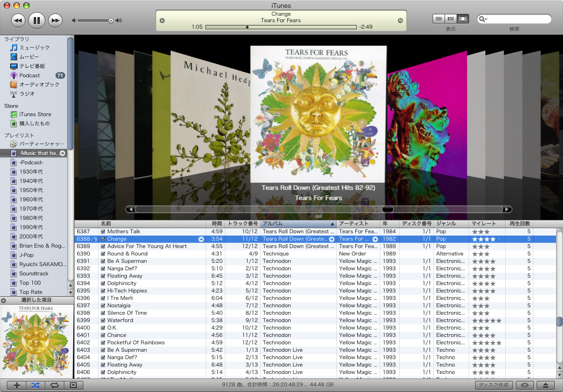
Task: Hide the artwork viewer panel
Action: (73, 385)
